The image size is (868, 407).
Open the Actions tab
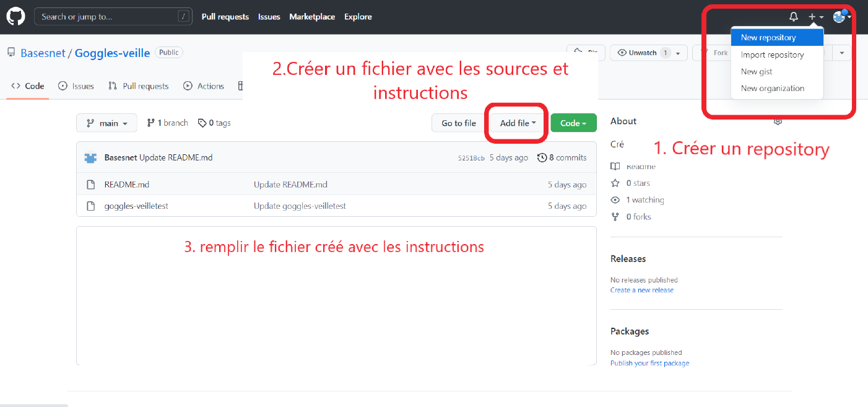(x=204, y=86)
